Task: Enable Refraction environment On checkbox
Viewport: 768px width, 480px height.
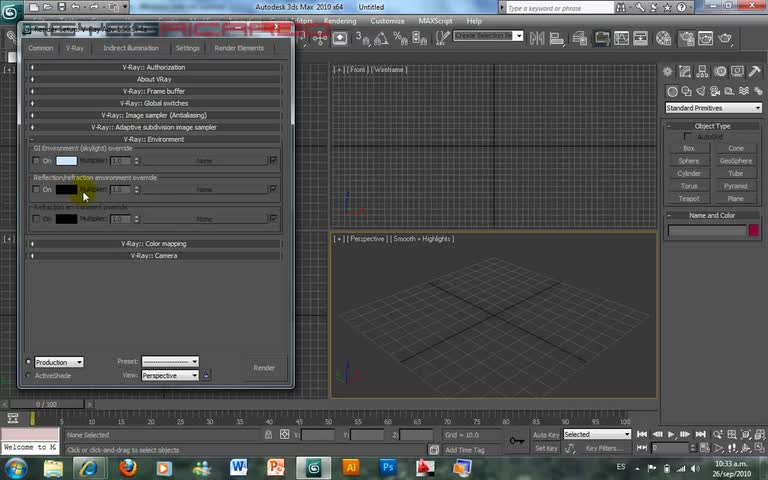Action: coord(36,218)
